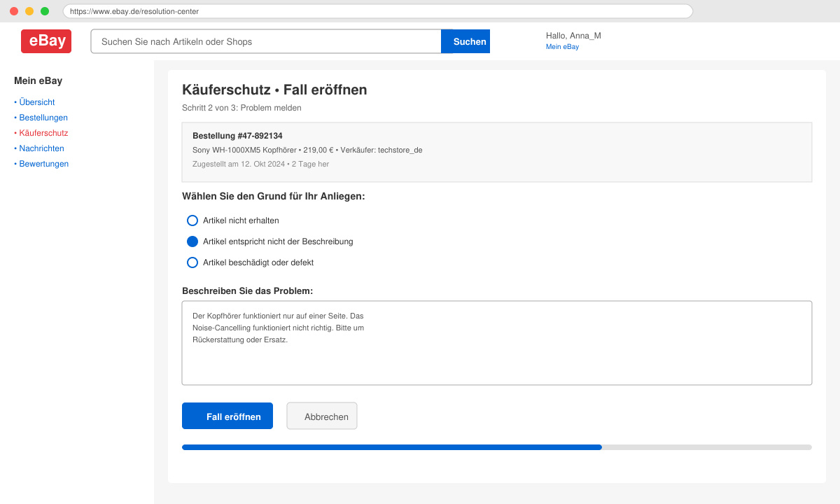Click 'Schritt 2 von 3: Problem melden' text
The height and width of the screenshot is (504, 840).
(x=241, y=108)
